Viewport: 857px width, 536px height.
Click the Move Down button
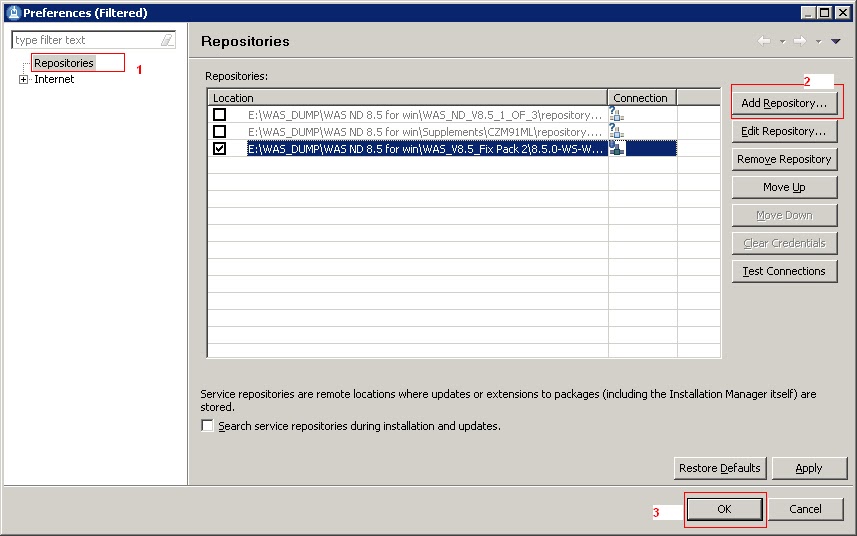[x=784, y=215]
